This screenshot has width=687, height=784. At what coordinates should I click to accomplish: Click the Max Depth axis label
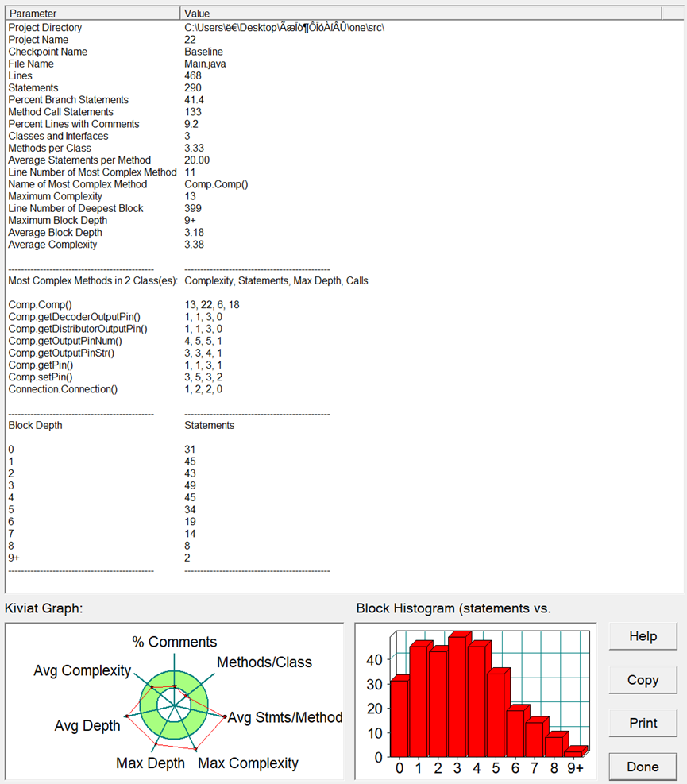click(150, 763)
